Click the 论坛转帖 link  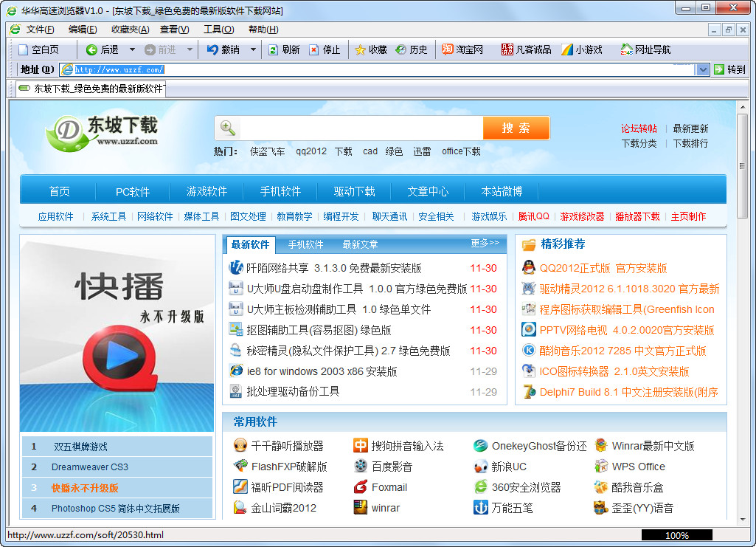click(639, 128)
